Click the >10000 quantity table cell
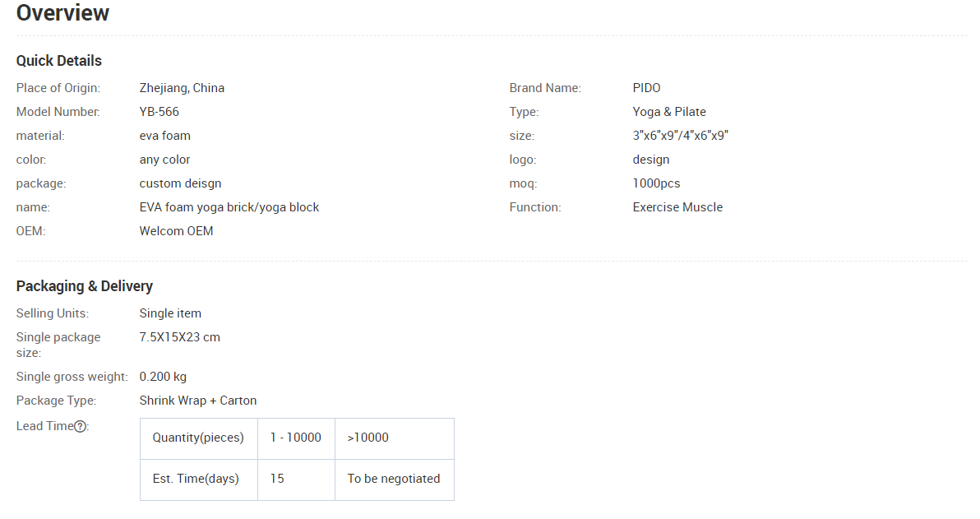Image resolution: width=980 pixels, height=519 pixels. [x=368, y=438]
